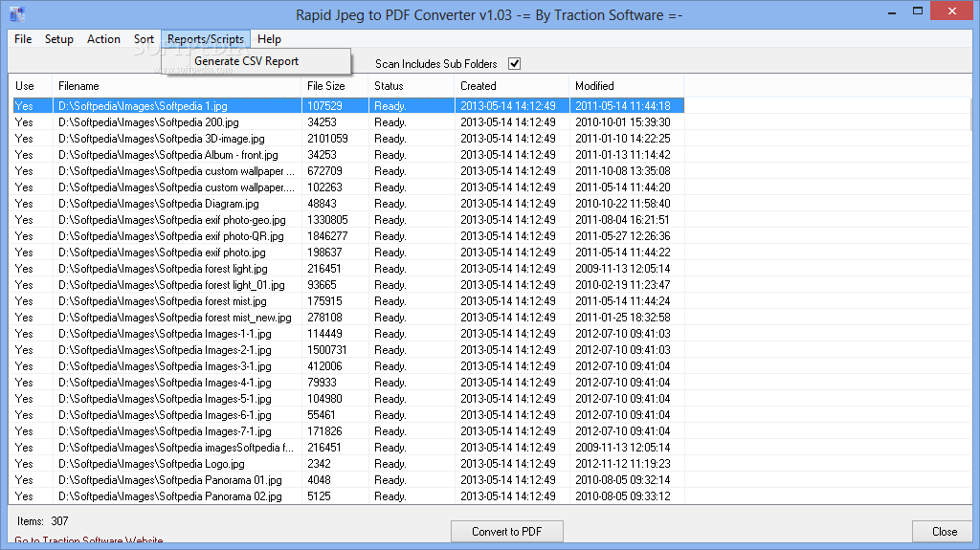Sort by the Created column header
Viewport: 980px width, 550px height.
click(x=512, y=86)
